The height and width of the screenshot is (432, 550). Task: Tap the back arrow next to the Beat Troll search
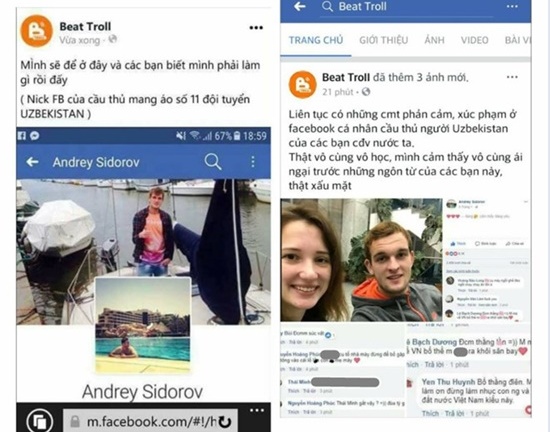click(300, 6)
